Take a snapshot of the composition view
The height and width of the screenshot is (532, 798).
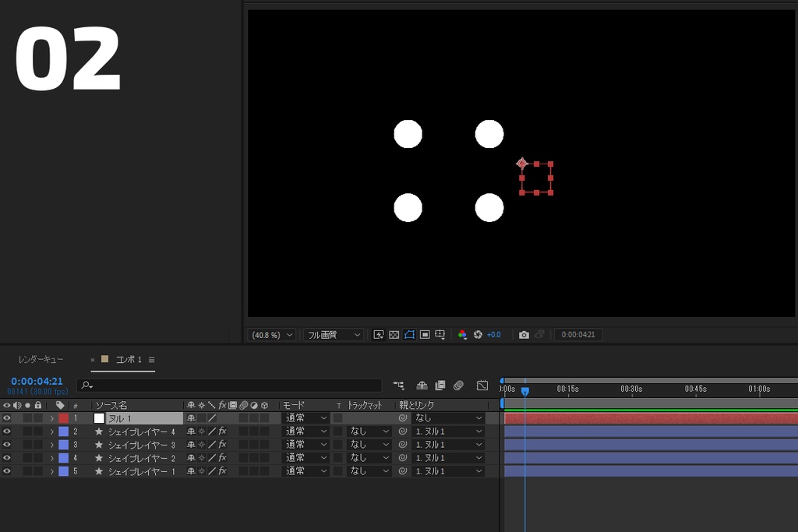coord(524,334)
